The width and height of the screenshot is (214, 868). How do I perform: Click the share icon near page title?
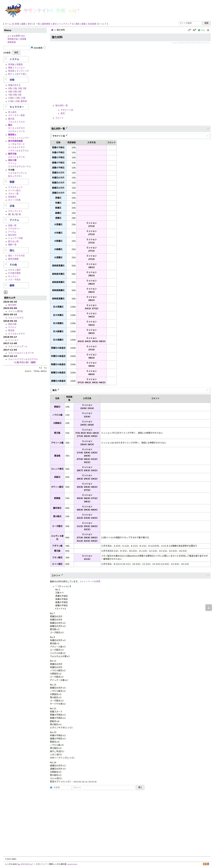click(189, 30)
